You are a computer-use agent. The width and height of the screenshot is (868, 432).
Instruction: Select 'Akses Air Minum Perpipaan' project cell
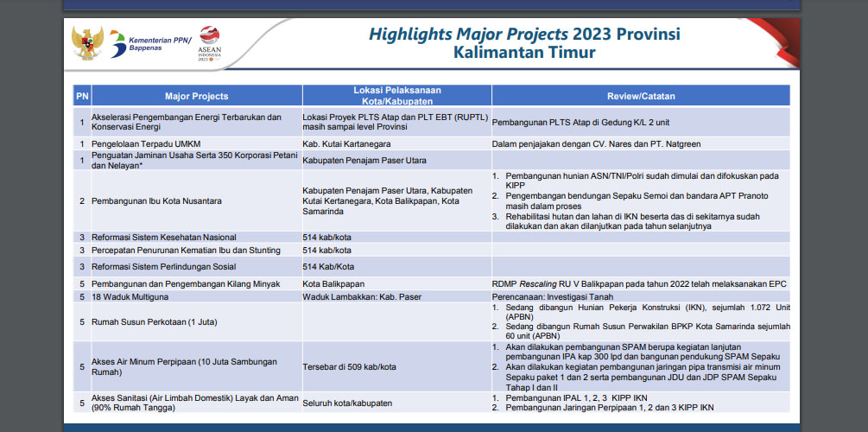click(197, 366)
